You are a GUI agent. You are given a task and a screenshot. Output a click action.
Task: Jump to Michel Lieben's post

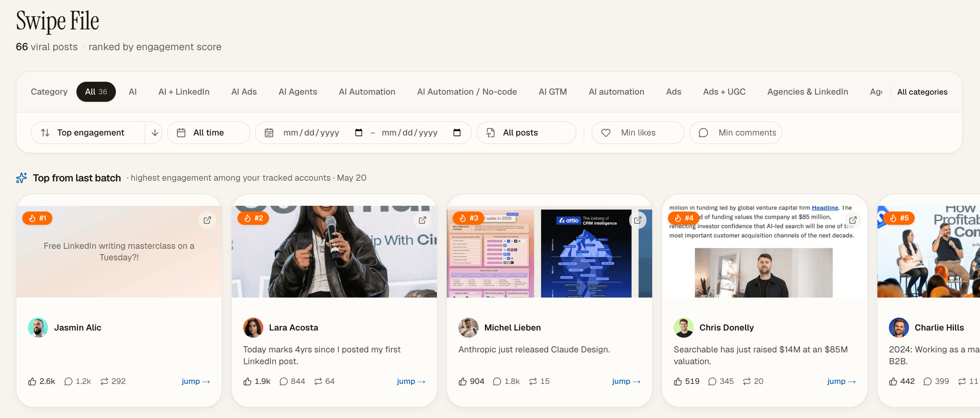[x=626, y=381]
